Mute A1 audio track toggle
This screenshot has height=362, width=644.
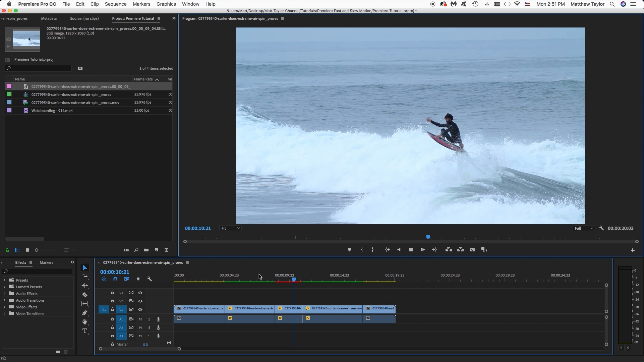click(140, 319)
